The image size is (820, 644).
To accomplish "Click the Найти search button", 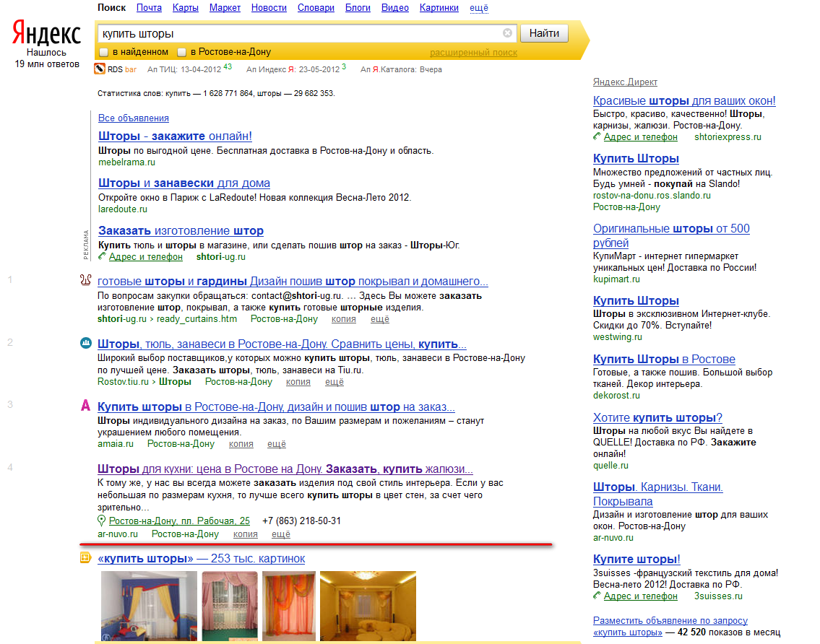I will (x=545, y=33).
